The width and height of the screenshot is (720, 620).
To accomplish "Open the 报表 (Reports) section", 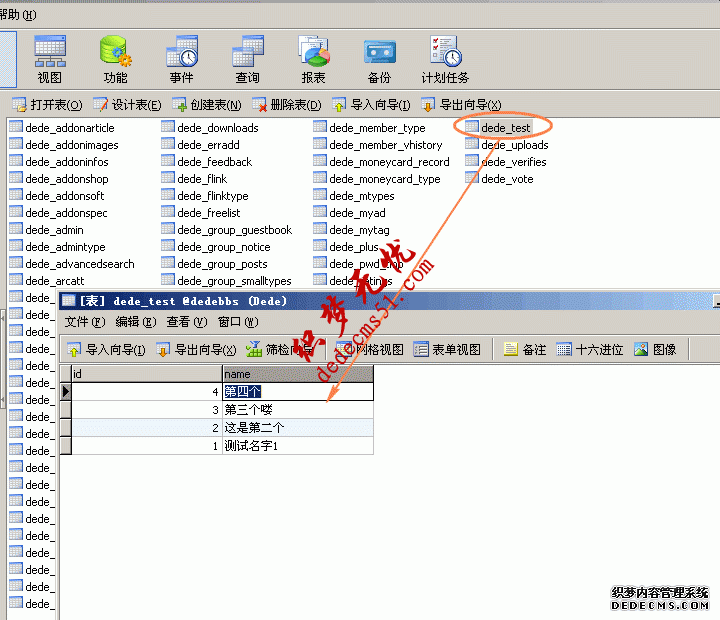I will click(313, 58).
